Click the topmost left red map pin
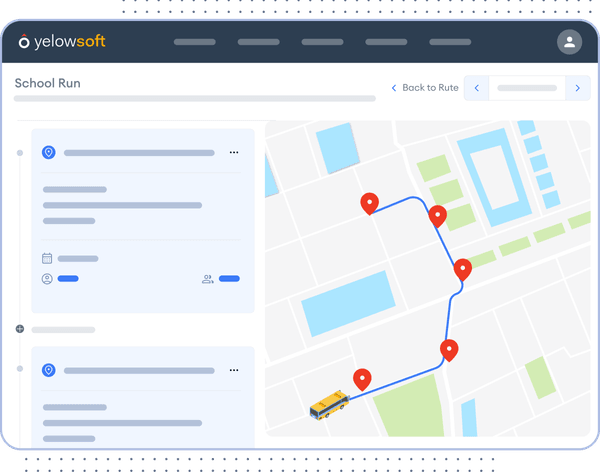 (370, 203)
